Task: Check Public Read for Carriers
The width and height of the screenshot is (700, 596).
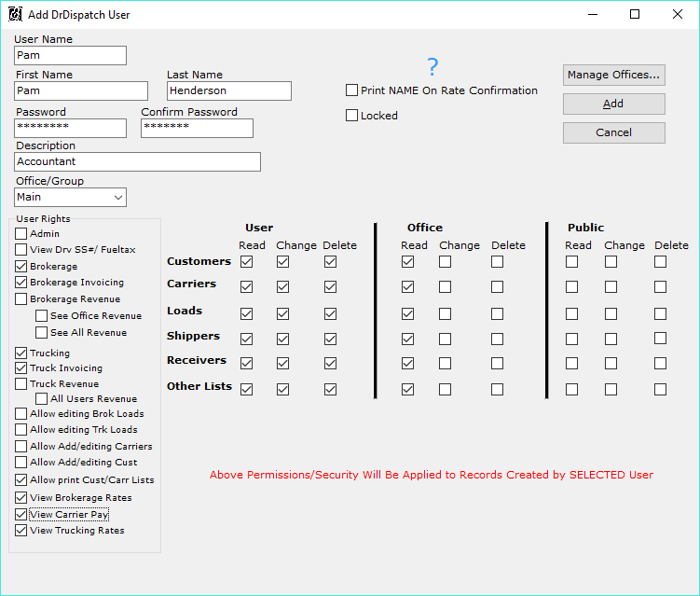Action: [x=572, y=287]
